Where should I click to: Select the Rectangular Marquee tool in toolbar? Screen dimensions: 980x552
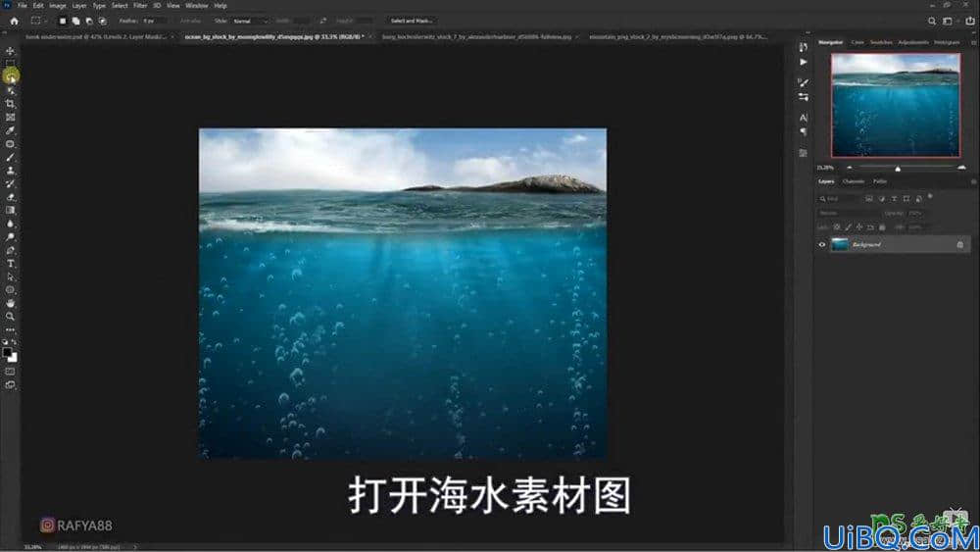pos(10,64)
